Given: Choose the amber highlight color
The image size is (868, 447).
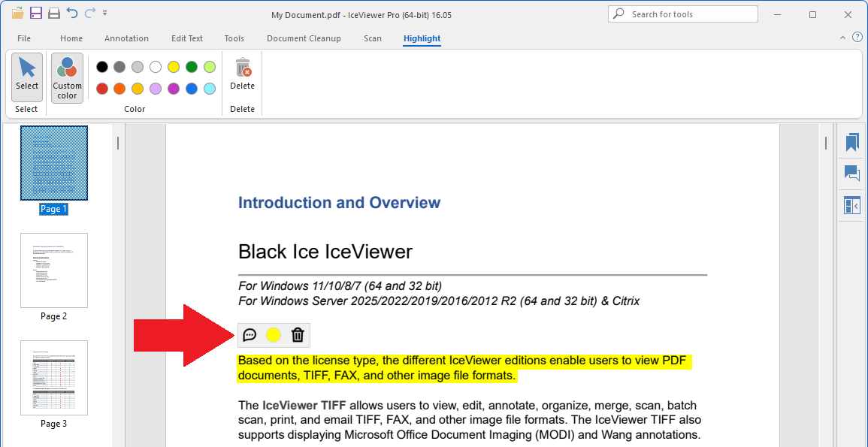Looking at the screenshot, I should [x=138, y=89].
